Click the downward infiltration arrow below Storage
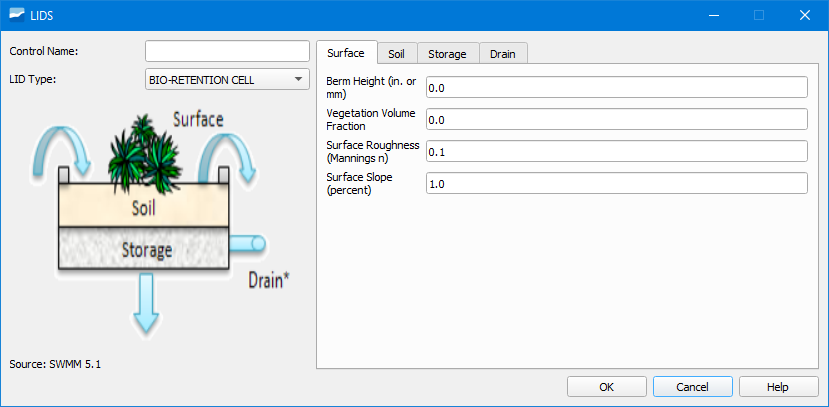This screenshot has height=407, width=829. (147, 303)
